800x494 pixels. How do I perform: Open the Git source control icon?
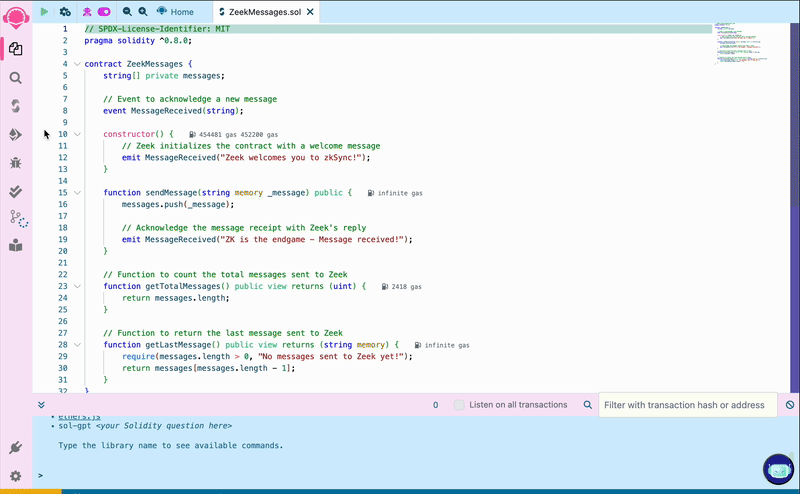click(18, 219)
